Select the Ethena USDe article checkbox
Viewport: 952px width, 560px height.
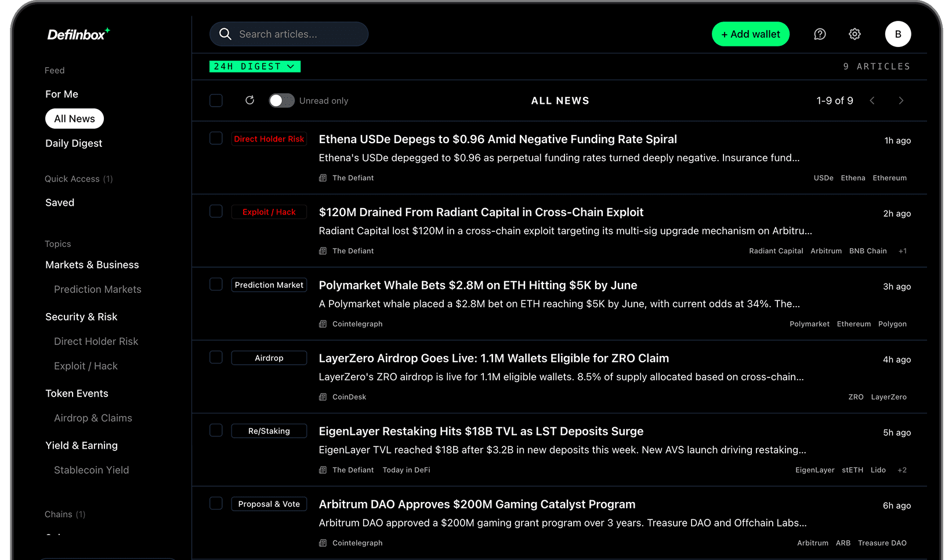[x=216, y=138]
